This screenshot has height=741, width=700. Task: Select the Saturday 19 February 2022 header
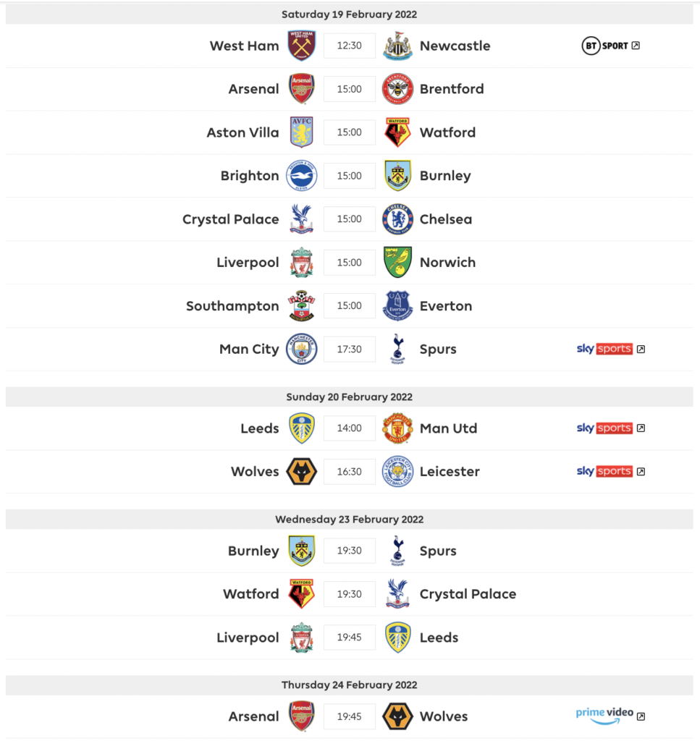[350, 14]
